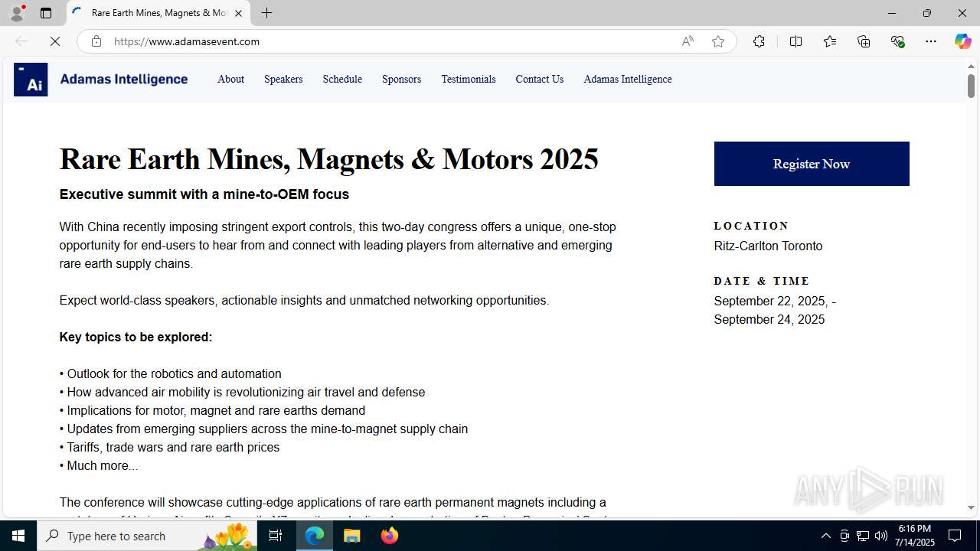Viewport: 980px width, 551px height.
Task: Open the Testimonials menu item
Action: point(469,79)
